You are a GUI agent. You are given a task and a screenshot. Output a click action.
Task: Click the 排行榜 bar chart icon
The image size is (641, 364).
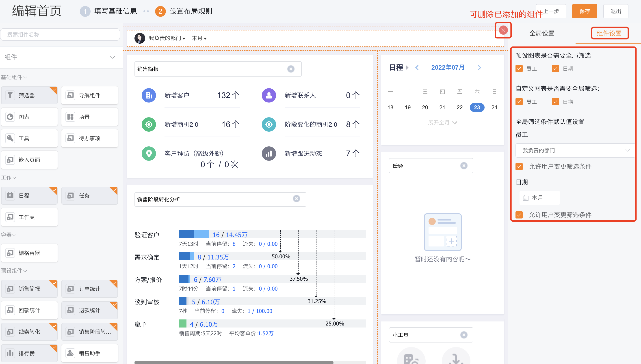click(x=10, y=353)
